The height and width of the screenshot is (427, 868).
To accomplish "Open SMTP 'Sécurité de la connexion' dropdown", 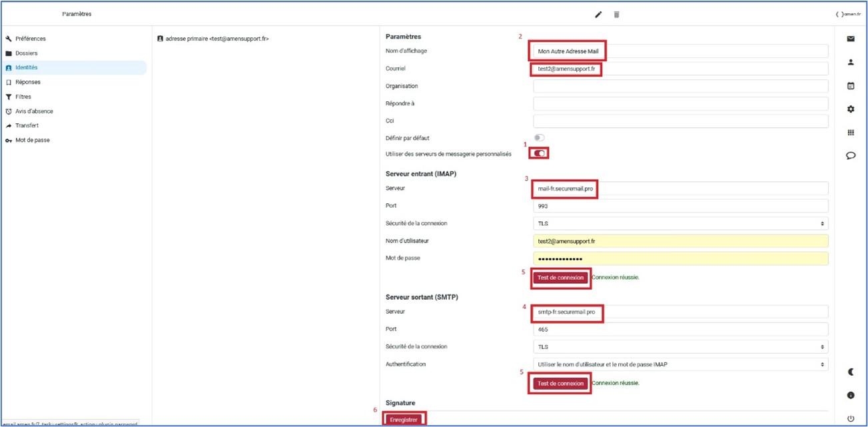I will (x=680, y=347).
